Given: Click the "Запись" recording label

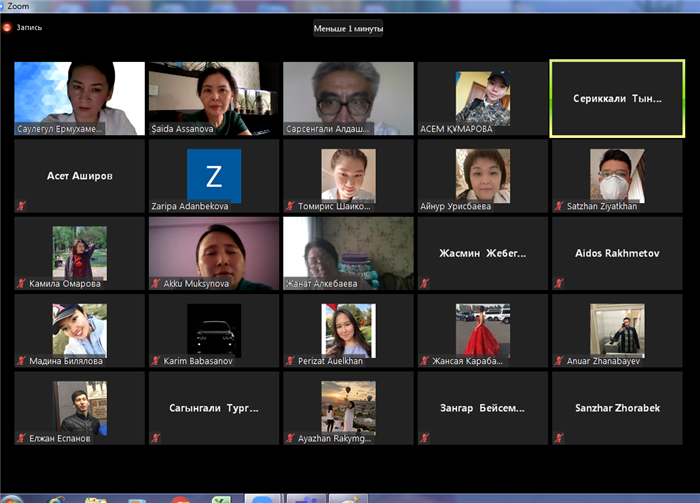Looking at the screenshot, I should click(29, 27).
